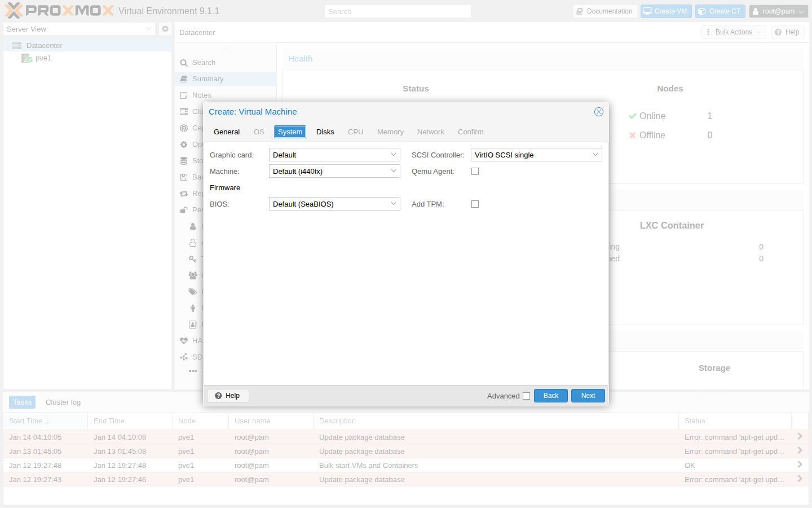Viewport: 812px width, 508px height.
Task: Toggle the Advanced checkbox in the dialog footer
Action: (526, 396)
